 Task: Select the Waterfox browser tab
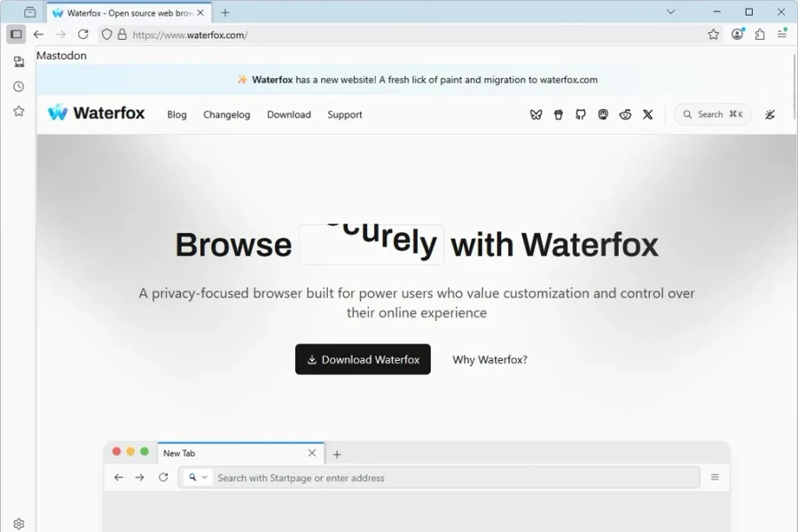tap(129, 12)
